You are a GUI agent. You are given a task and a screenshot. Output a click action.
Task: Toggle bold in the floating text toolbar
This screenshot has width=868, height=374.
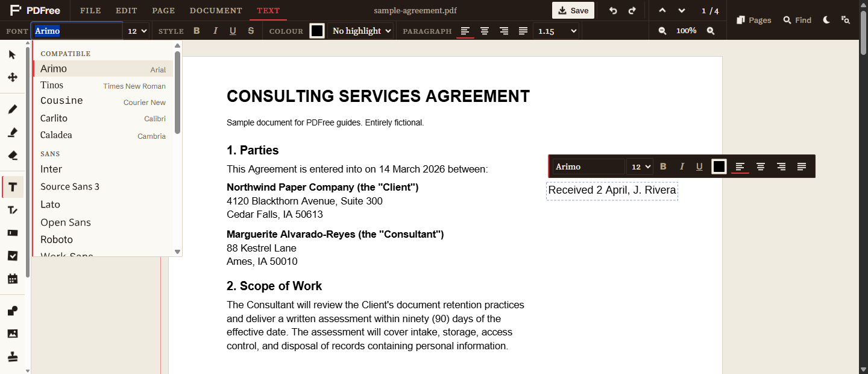pos(664,166)
